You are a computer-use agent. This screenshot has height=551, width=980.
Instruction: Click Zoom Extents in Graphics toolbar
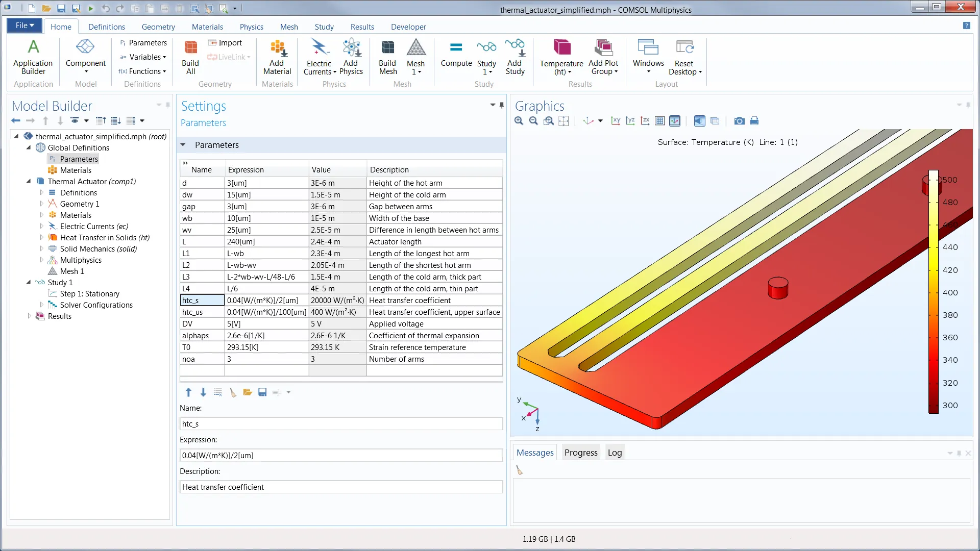point(563,121)
